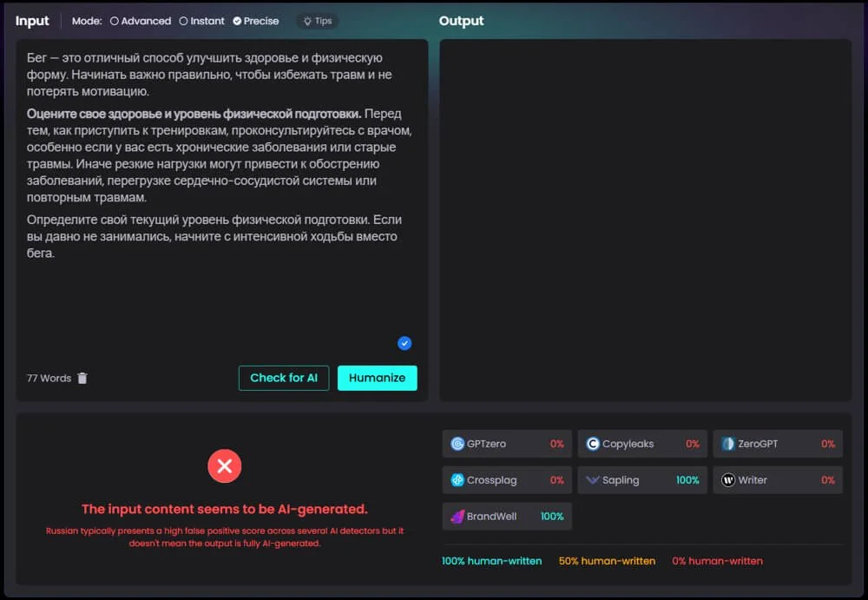The width and height of the screenshot is (868, 600).
Task: Click the '50% human-written' legend label
Action: point(607,561)
